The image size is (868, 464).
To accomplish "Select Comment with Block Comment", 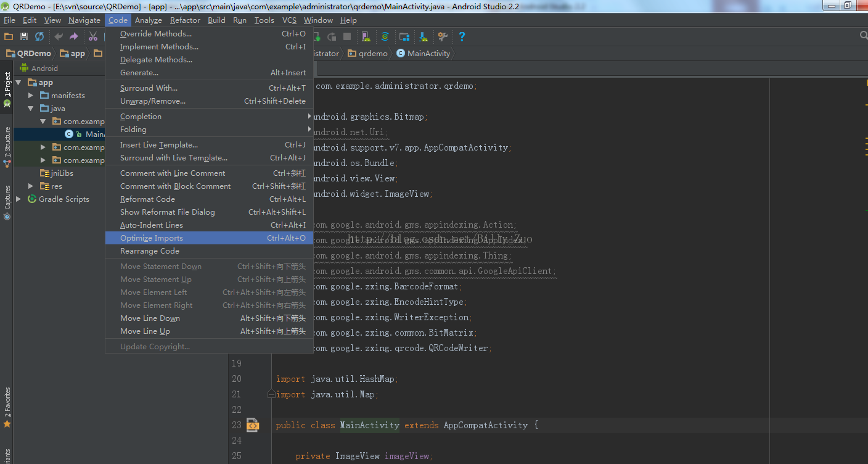I will click(x=209, y=186).
